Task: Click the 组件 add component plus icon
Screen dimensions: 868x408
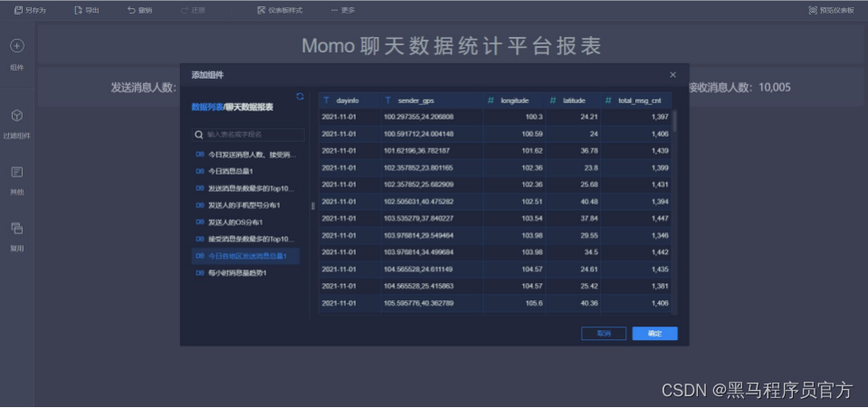Action: coord(17,46)
